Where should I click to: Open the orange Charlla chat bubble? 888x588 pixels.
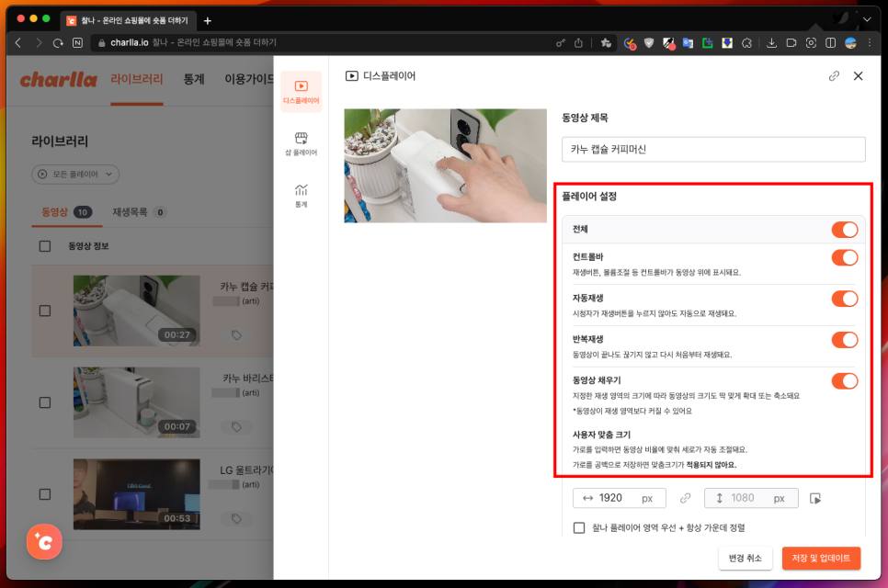click(x=44, y=541)
